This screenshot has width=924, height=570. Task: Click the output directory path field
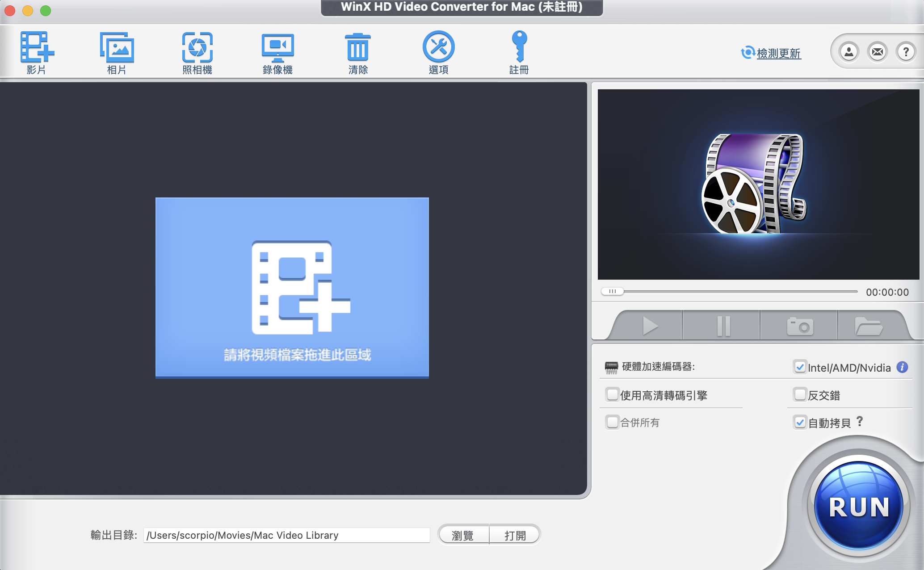pyautogui.click(x=286, y=535)
